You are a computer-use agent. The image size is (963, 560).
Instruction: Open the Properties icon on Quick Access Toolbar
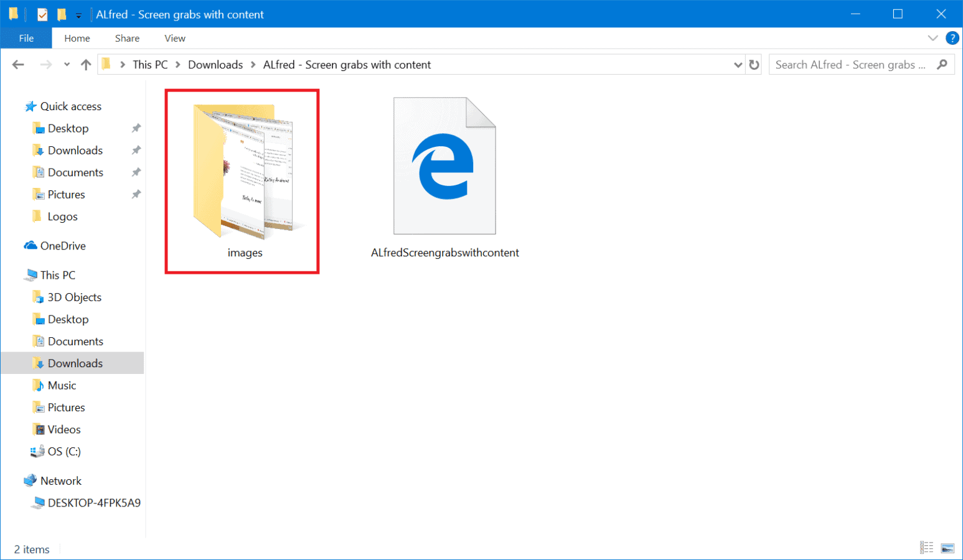(x=42, y=14)
